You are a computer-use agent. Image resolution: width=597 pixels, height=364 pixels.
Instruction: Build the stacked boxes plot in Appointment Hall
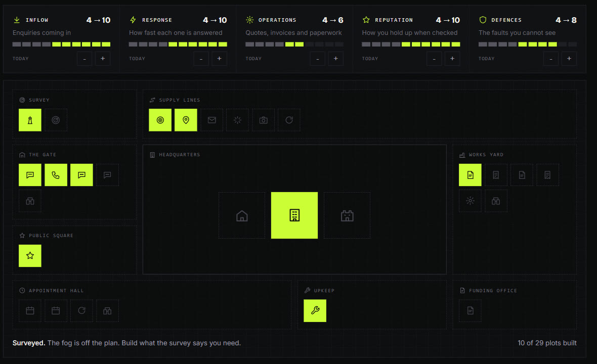click(107, 311)
